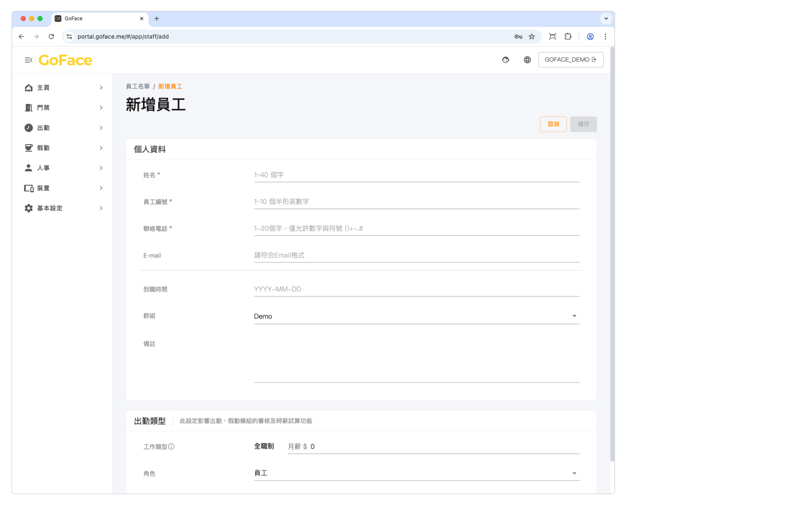Click the 基本設定 gear icon

pyautogui.click(x=29, y=208)
